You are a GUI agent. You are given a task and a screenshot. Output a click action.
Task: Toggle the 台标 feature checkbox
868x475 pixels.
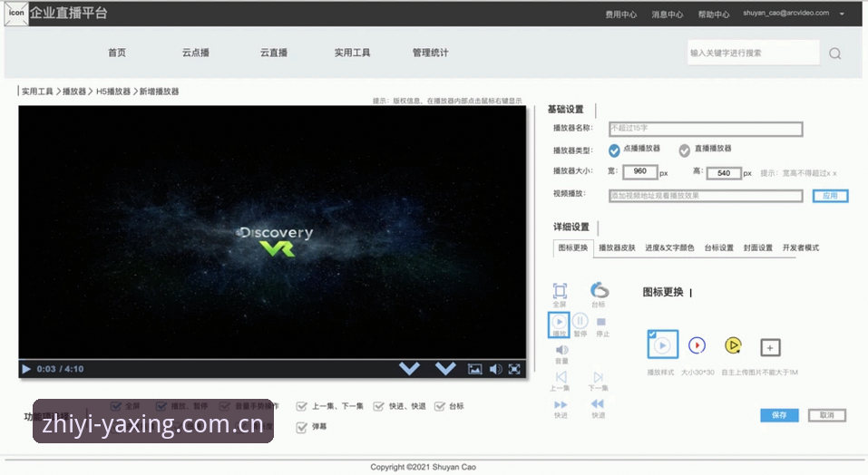440,406
